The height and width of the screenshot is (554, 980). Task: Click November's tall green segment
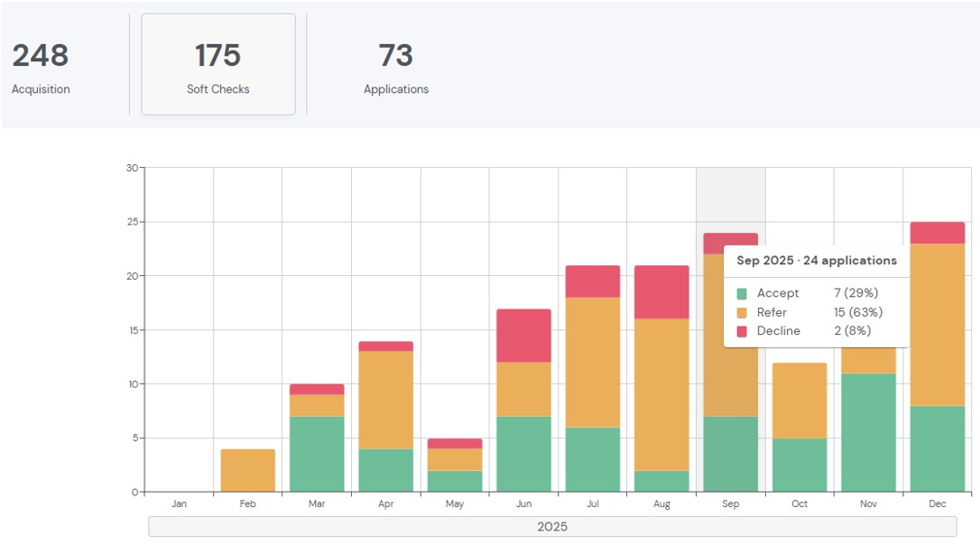869,433
